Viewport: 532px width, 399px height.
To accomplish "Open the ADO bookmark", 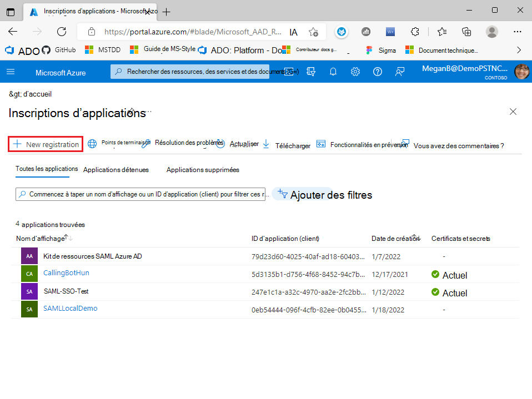I will click(23, 50).
